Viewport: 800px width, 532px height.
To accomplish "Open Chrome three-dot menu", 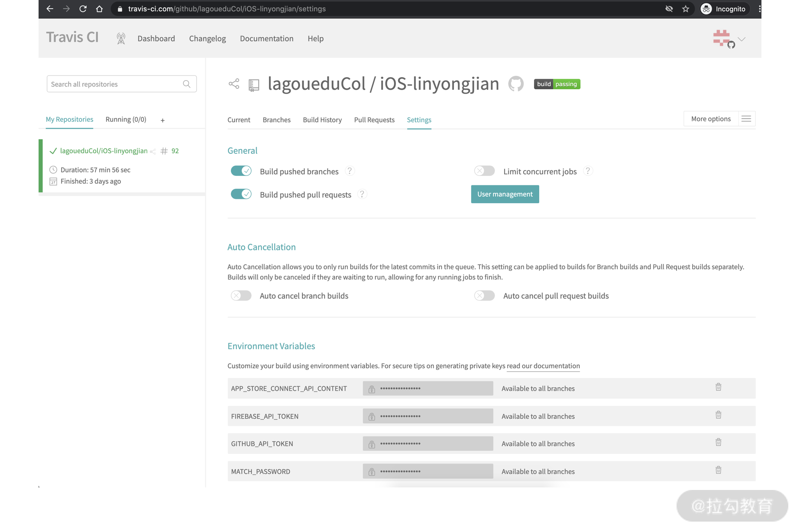I will click(759, 9).
